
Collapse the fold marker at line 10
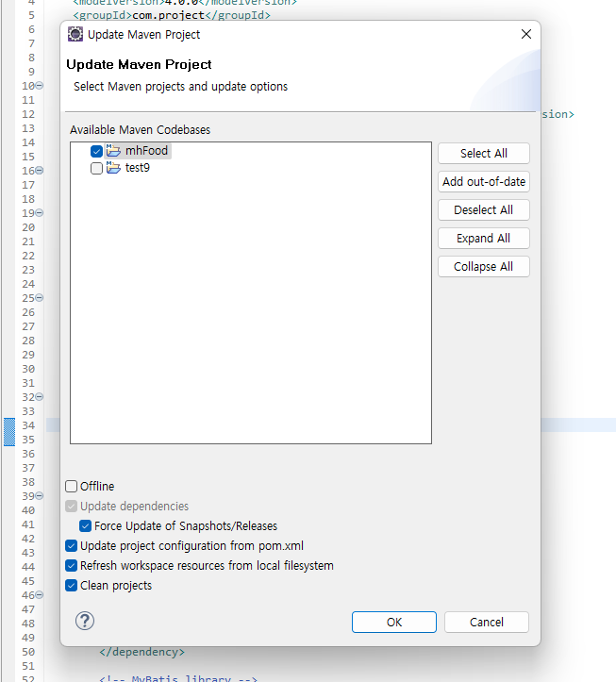pyautogui.click(x=40, y=86)
